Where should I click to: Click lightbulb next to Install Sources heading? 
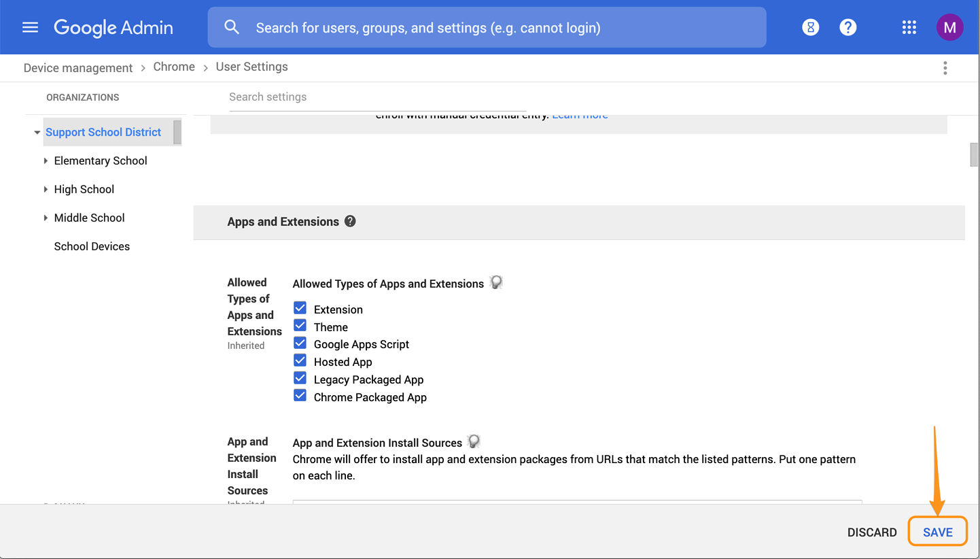(474, 441)
